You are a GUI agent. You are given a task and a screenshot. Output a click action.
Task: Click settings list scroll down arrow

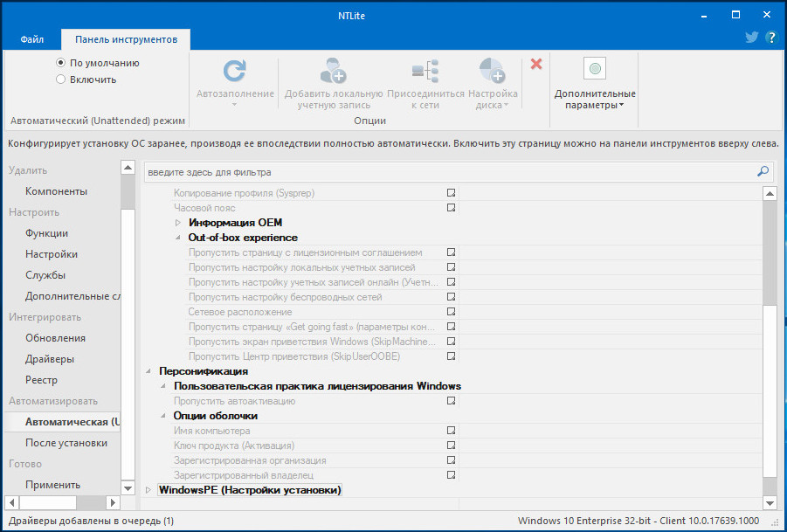tap(770, 502)
